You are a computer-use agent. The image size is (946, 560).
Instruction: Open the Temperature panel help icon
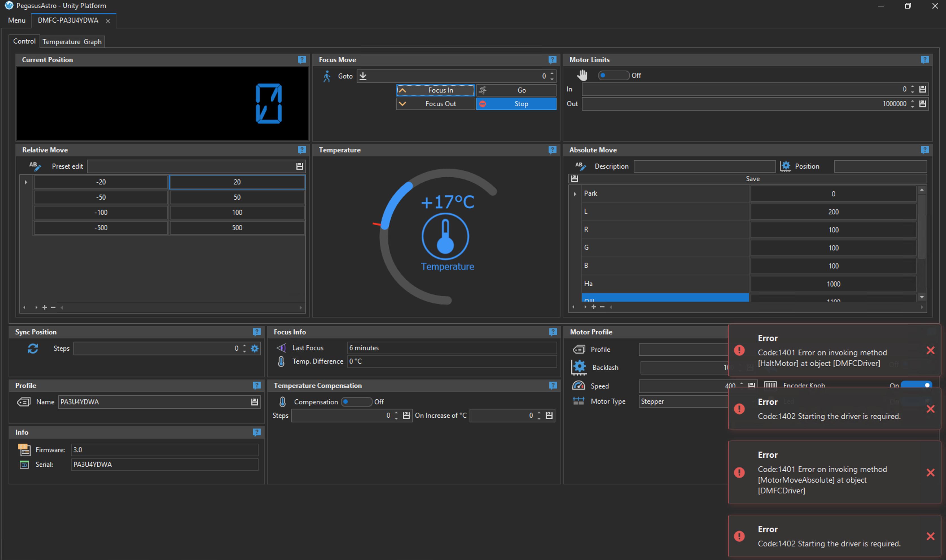(552, 150)
